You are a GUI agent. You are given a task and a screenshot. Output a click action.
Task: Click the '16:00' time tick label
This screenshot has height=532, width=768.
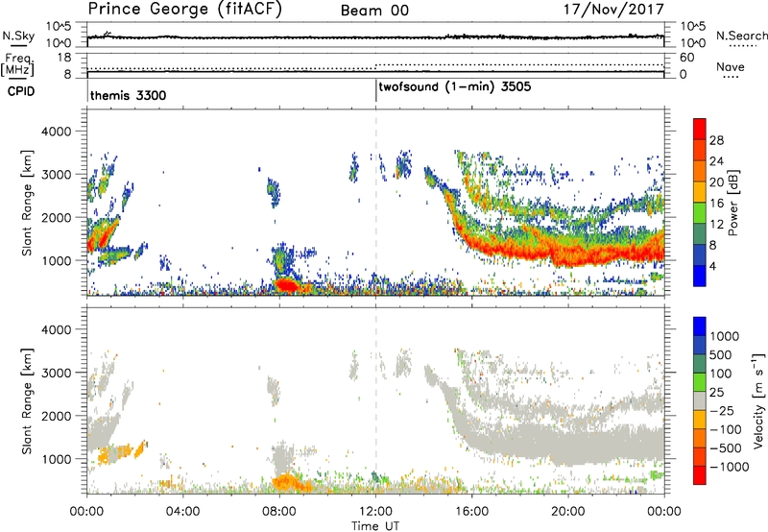pos(471,512)
